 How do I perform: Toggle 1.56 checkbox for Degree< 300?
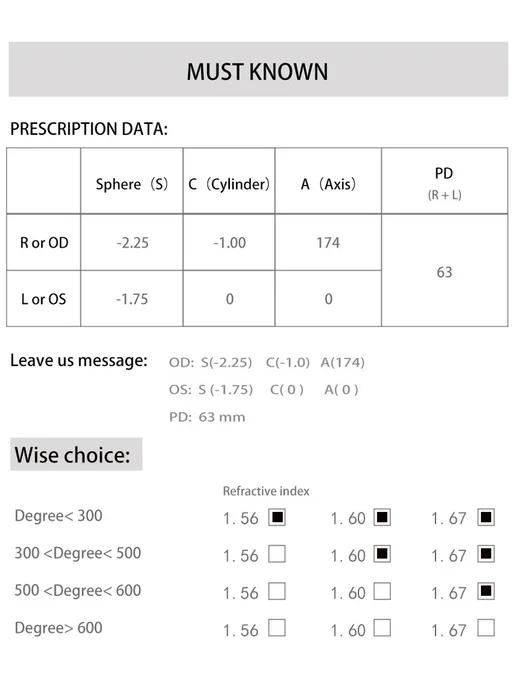pos(277,517)
